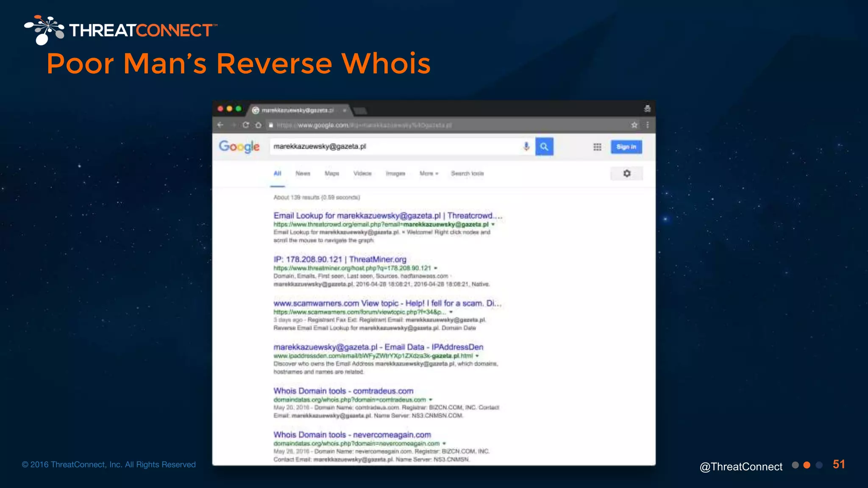This screenshot has height=488, width=868.
Task: Open the Threatcrowd Email Lookup result
Action: pos(387,216)
